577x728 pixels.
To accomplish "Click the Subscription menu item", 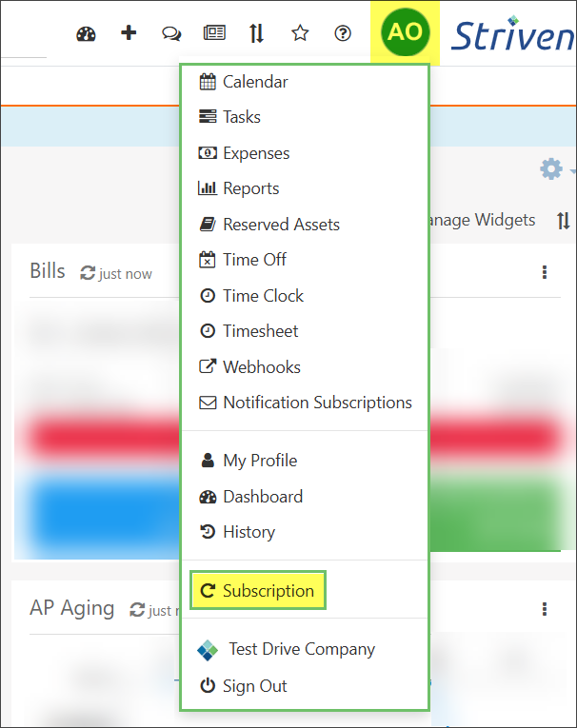I will (x=258, y=591).
